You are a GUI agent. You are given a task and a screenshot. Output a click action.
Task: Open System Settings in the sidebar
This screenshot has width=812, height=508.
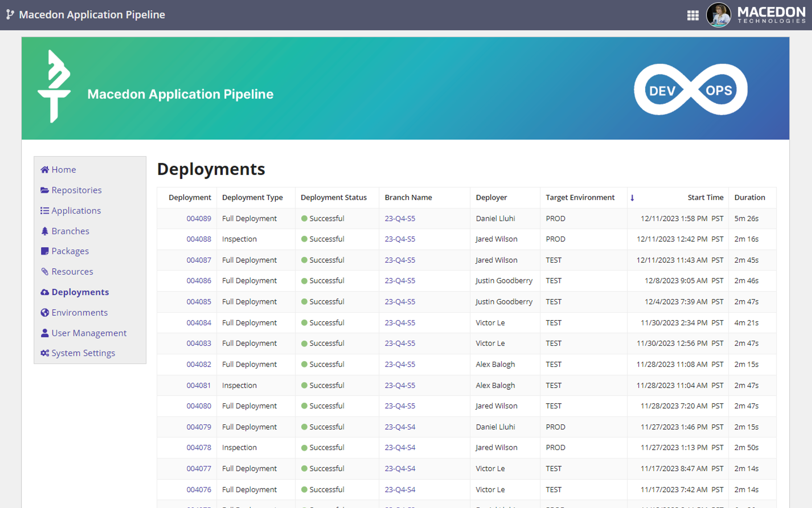83,353
